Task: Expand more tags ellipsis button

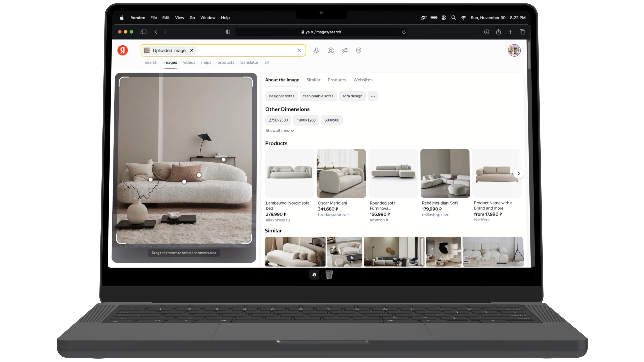Action: point(373,96)
